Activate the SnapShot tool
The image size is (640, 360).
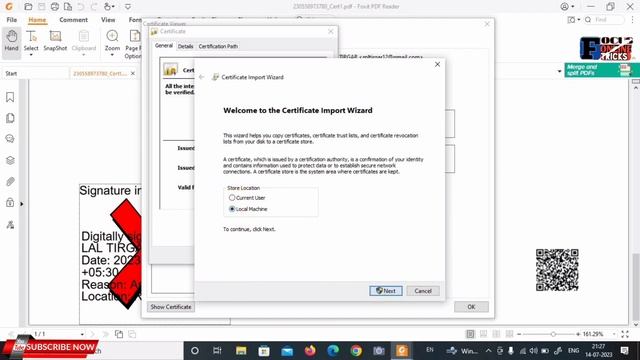55,40
